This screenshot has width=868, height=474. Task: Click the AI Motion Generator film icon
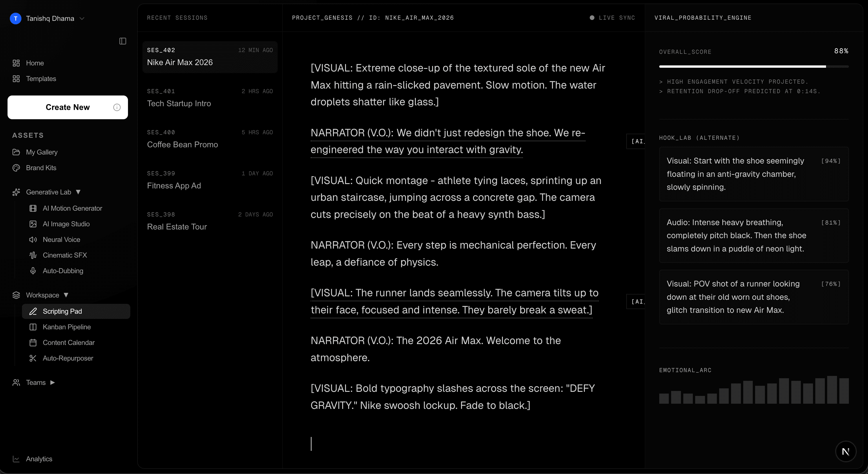[x=33, y=209]
